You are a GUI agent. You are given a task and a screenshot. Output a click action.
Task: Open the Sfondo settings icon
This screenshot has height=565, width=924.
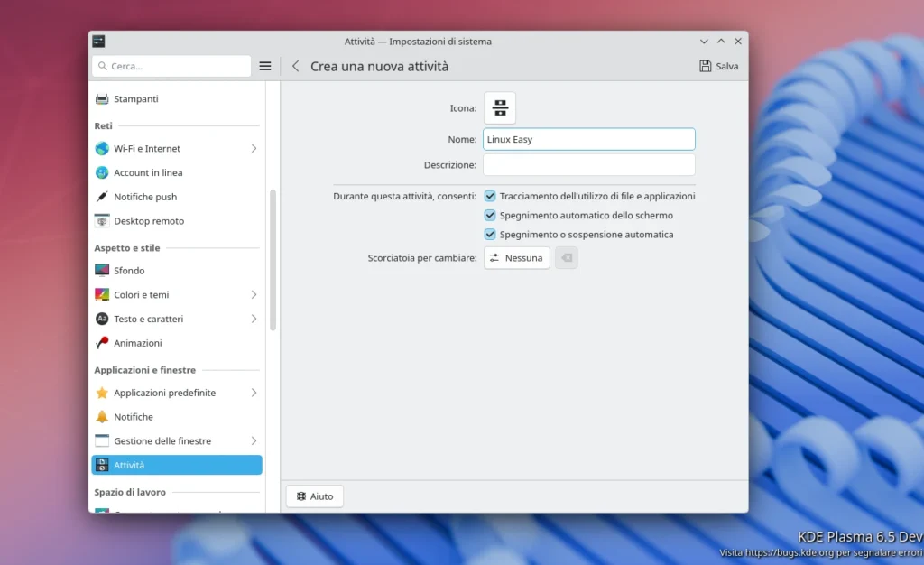pyautogui.click(x=102, y=270)
